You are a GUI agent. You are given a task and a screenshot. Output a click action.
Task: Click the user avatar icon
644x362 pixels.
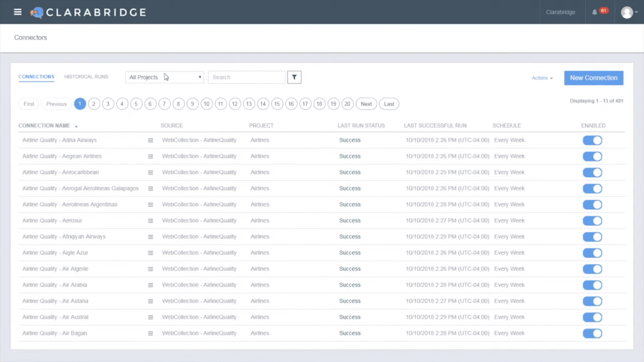pos(628,12)
